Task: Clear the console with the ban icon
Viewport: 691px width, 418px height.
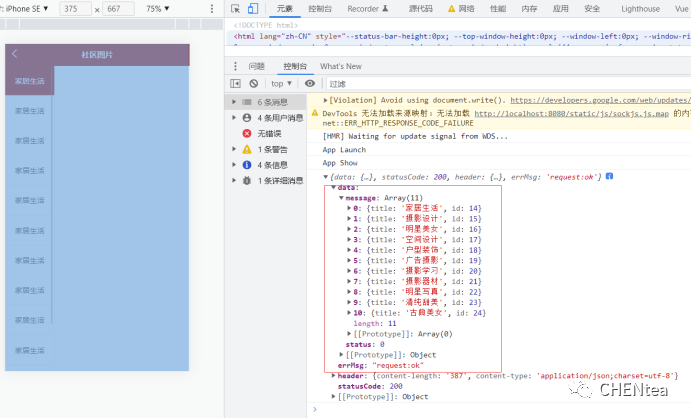Action: 254,84
